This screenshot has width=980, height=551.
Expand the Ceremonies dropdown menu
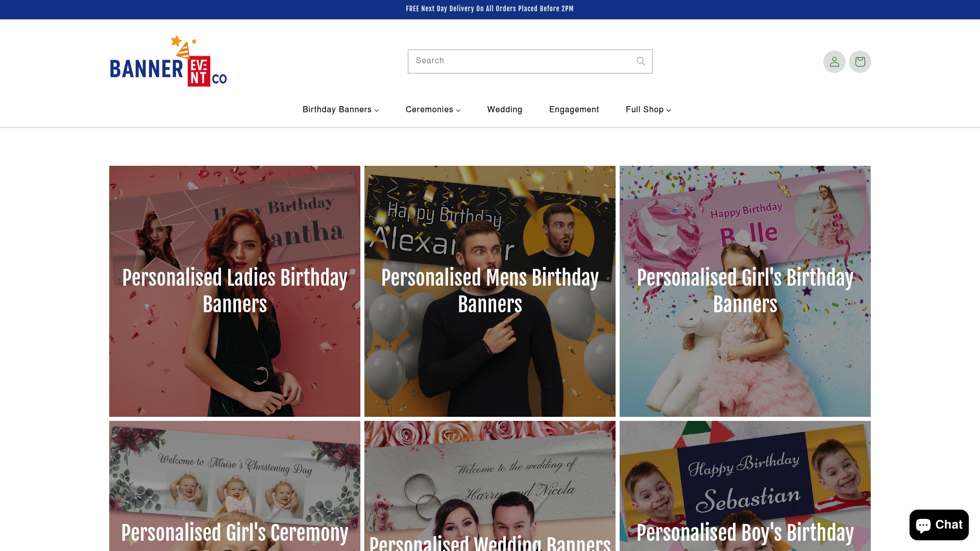[433, 110]
